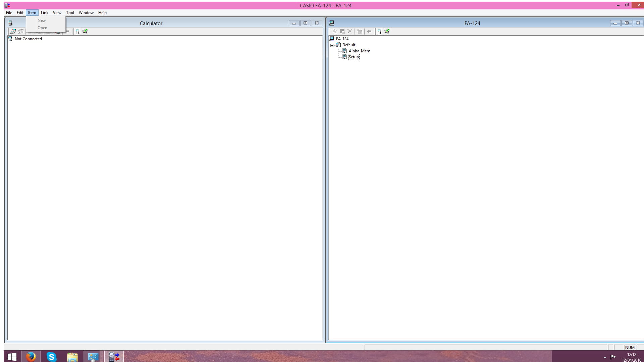The image size is (644, 362).
Task: Close the Calculator child window
Action: [x=317, y=23]
